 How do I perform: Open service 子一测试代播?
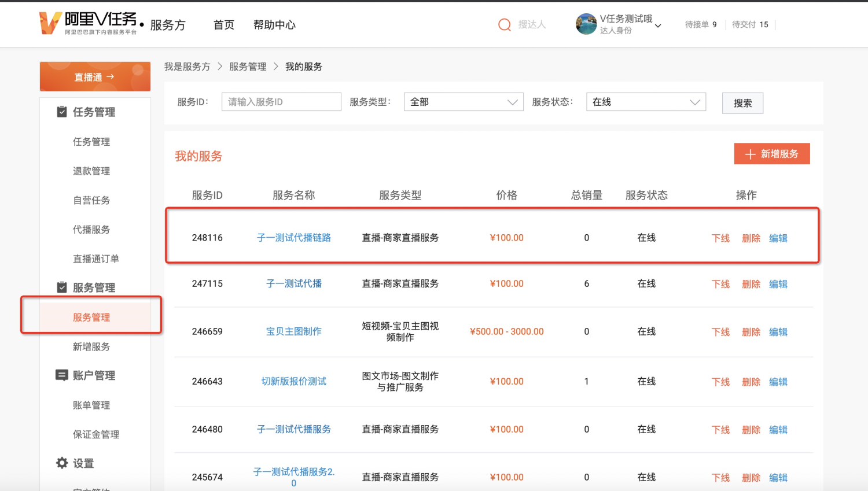[294, 283]
